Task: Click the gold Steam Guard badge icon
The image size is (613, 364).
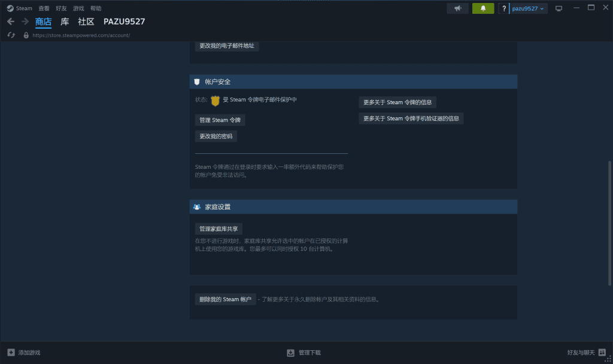Action: [215, 101]
